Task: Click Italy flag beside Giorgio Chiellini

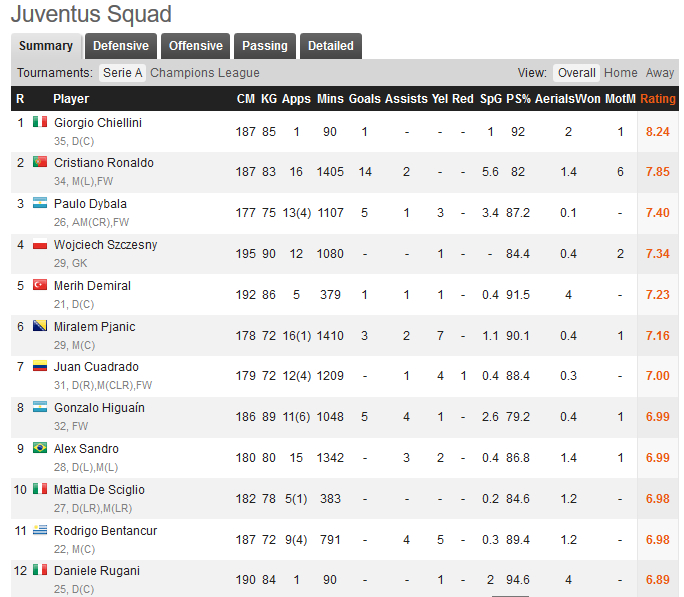Action: [40, 122]
